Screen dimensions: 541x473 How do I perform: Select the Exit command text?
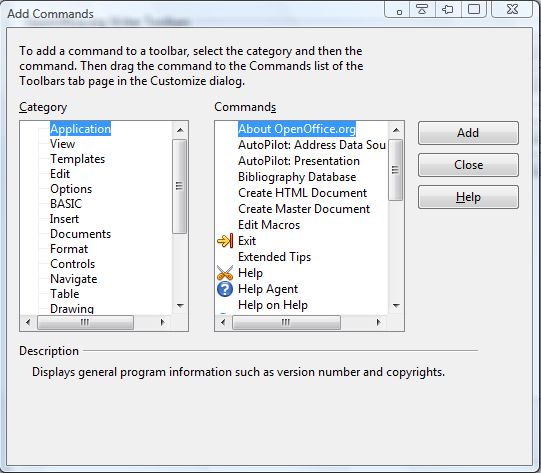pyautogui.click(x=247, y=241)
